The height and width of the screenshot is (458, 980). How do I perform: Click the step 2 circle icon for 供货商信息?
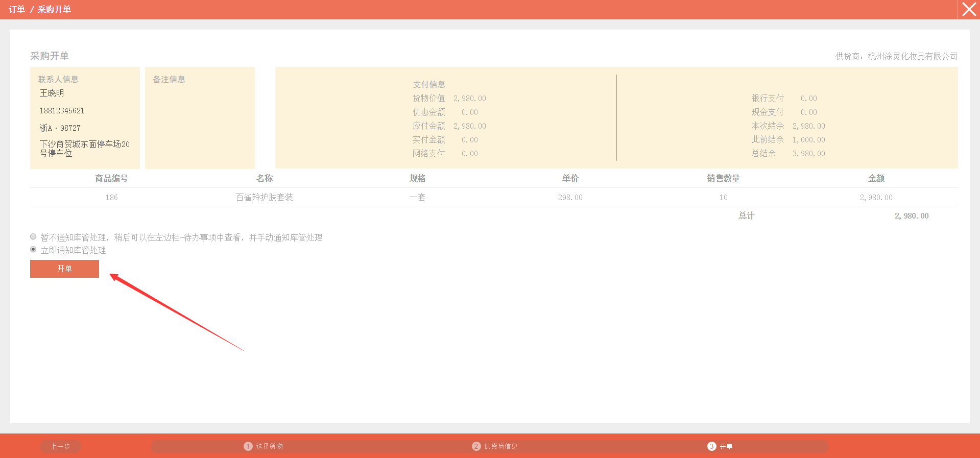pos(476,446)
